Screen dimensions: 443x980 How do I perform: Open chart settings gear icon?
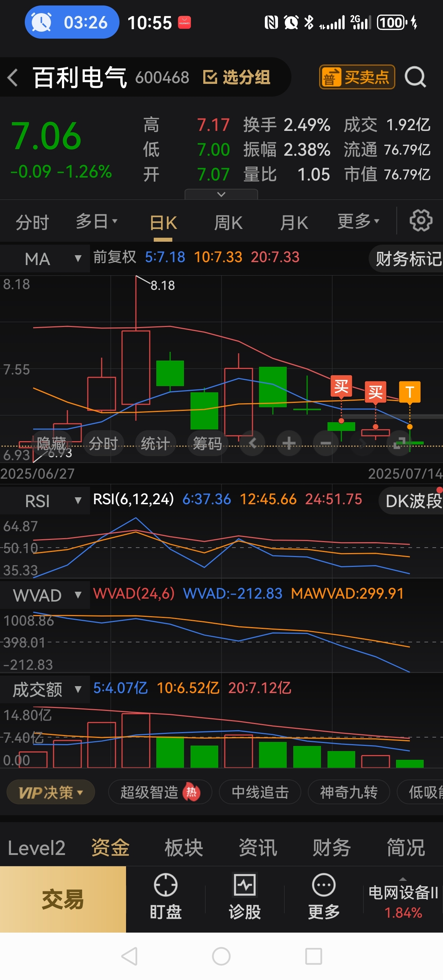(x=421, y=220)
